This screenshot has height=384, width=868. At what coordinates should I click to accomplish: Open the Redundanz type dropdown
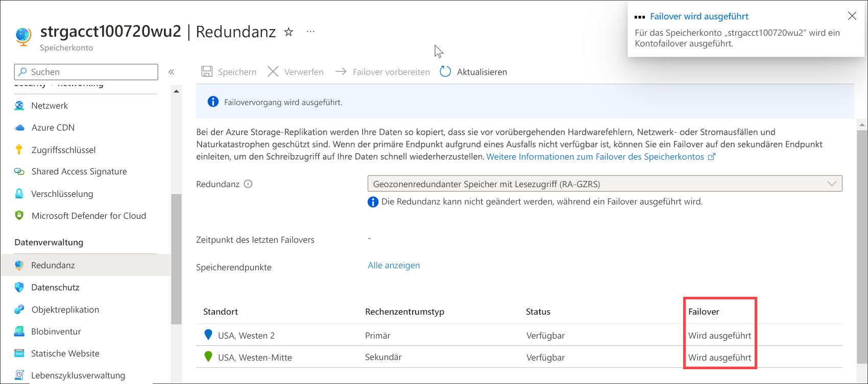(x=605, y=184)
